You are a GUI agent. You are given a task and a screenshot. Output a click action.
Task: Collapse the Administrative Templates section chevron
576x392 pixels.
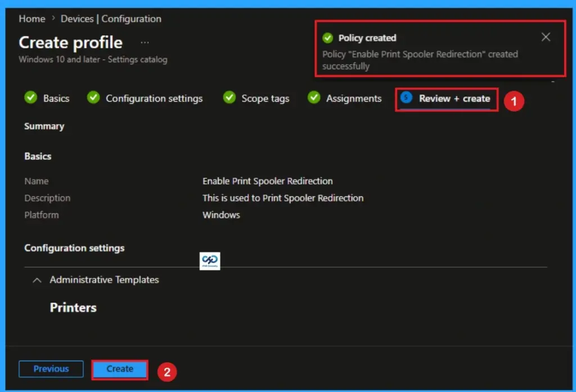(37, 280)
